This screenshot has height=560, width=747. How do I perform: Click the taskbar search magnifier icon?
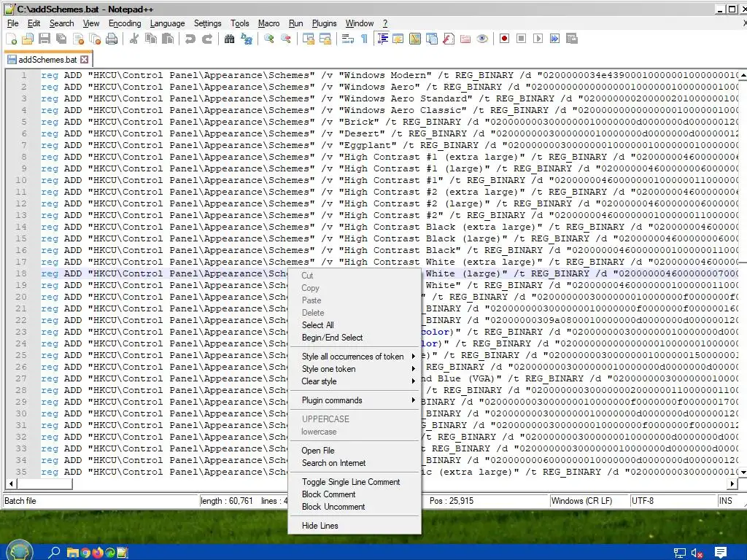[x=54, y=553]
